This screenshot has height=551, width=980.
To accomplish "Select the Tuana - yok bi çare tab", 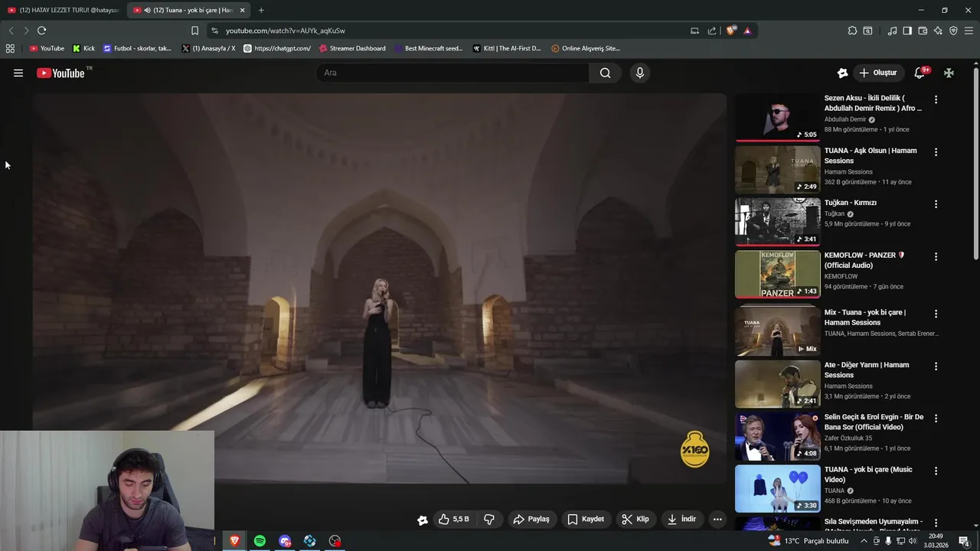I will click(x=188, y=10).
